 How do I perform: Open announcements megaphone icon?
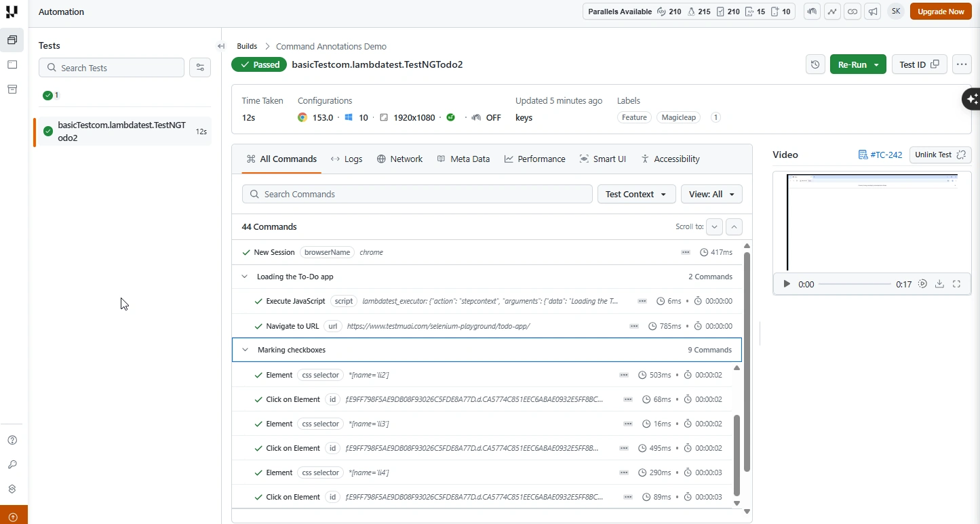click(x=874, y=12)
